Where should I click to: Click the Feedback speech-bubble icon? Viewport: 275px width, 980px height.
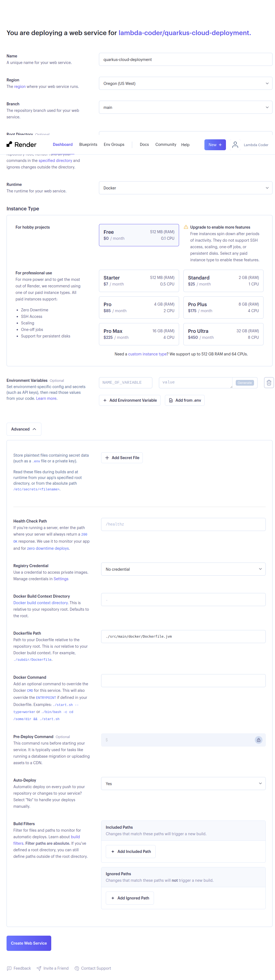(x=10, y=968)
